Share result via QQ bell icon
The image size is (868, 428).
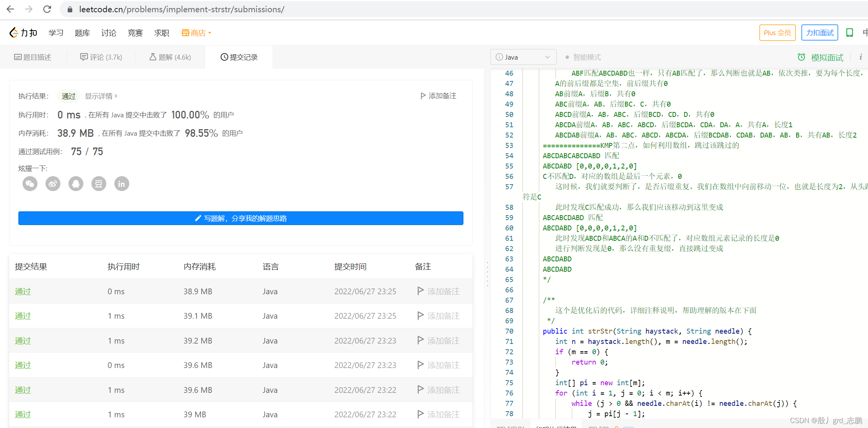point(76,184)
